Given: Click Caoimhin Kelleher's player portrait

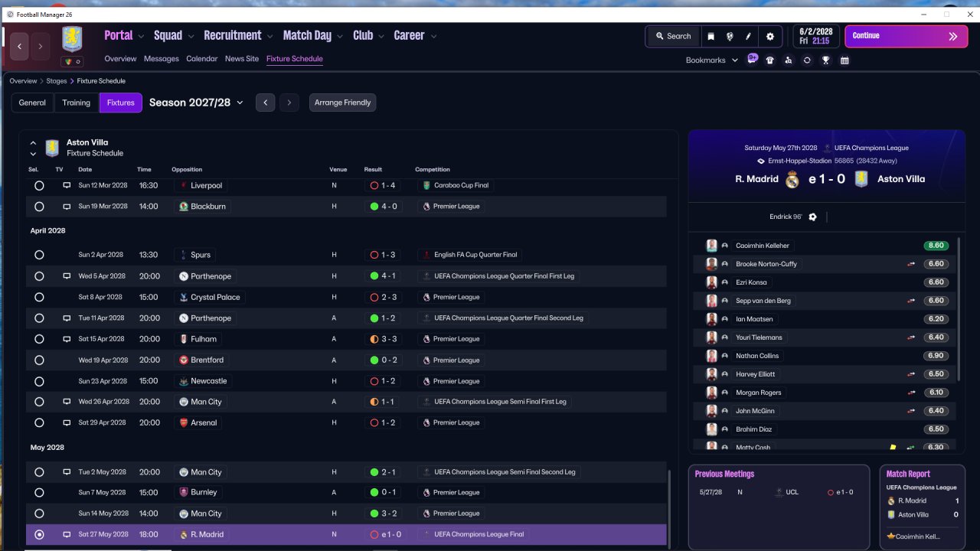Looking at the screenshot, I should tap(712, 246).
